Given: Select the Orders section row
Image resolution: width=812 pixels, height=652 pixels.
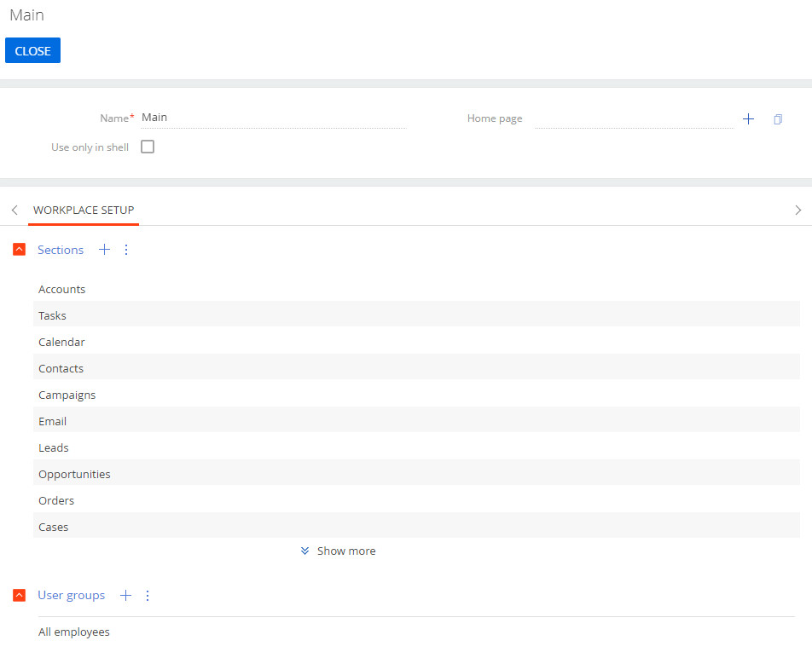Looking at the screenshot, I should click(416, 500).
